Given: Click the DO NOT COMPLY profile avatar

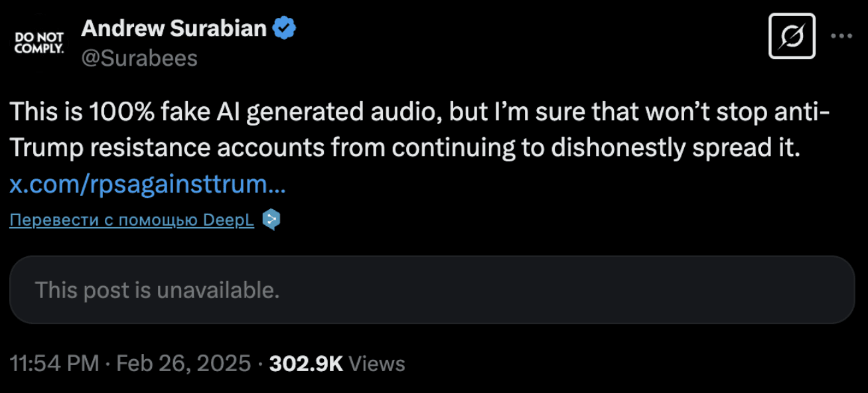Looking at the screenshot, I should click(x=40, y=42).
